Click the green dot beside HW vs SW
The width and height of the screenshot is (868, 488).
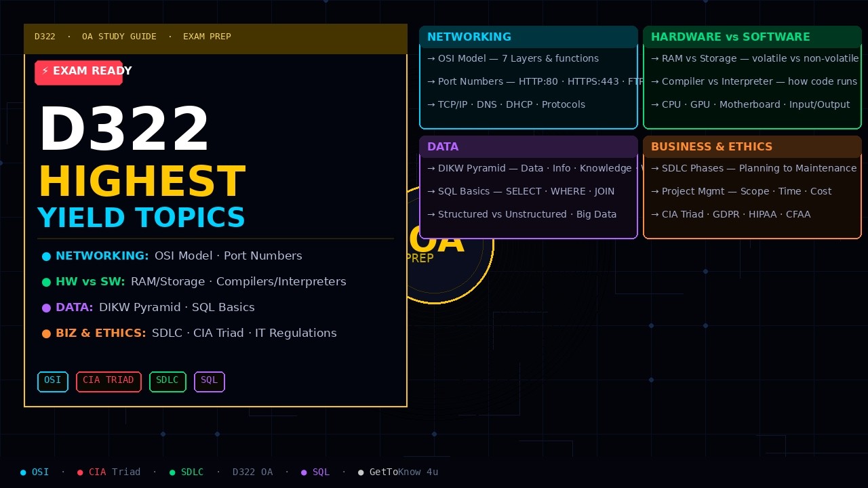(46, 283)
